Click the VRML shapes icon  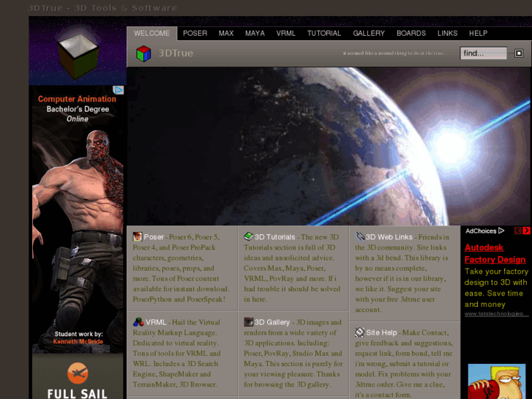point(138,321)
